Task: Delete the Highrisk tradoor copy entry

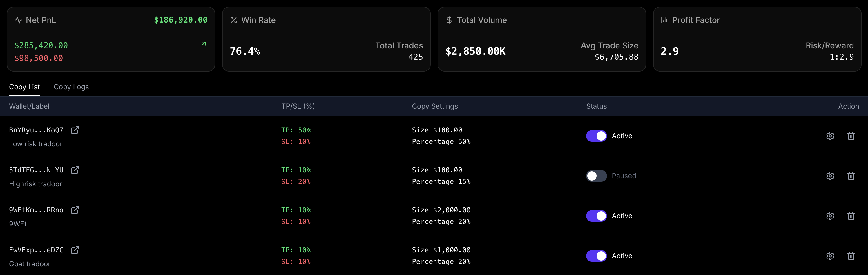Action: (851, 176)
